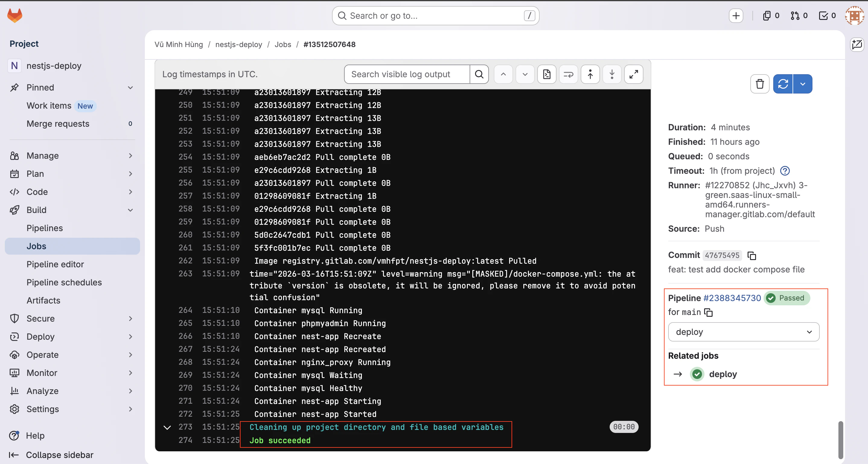Open Vũ Minh Hùng breadcrumb link

(x=179, y=44)
